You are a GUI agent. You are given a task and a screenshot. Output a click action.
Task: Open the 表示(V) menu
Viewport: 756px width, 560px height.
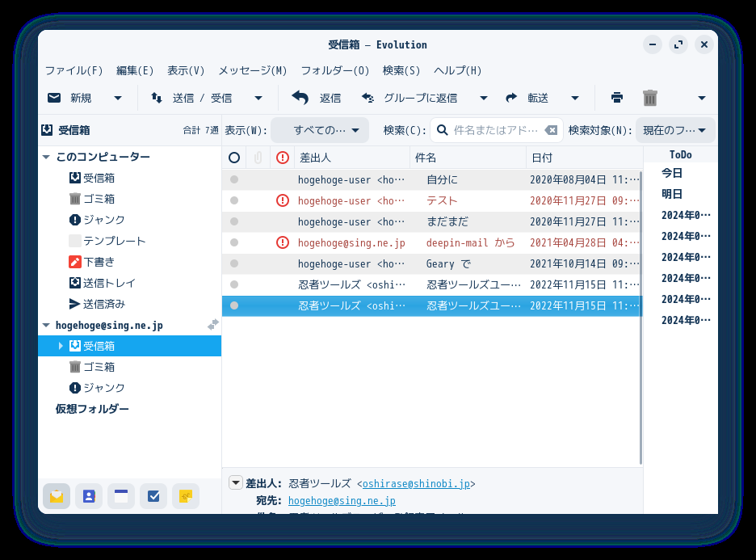pyautogui.click(x=186, y=71)
